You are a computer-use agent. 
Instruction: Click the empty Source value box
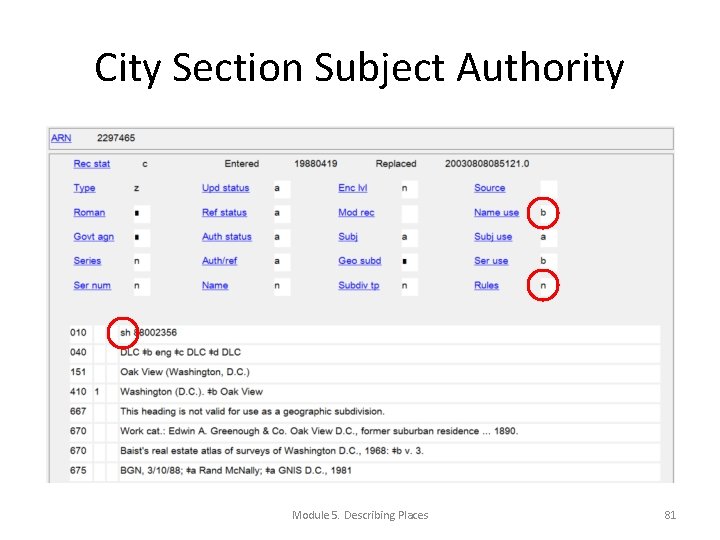click(548, 188)
